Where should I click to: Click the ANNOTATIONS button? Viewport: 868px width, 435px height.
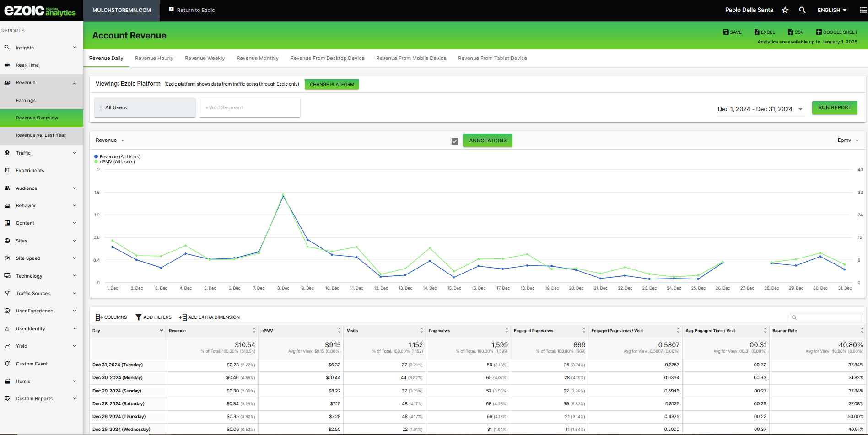tap(488, 140)
